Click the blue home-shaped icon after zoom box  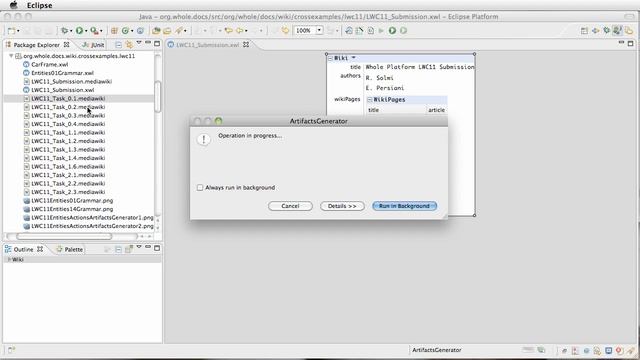tap(349, 31)
